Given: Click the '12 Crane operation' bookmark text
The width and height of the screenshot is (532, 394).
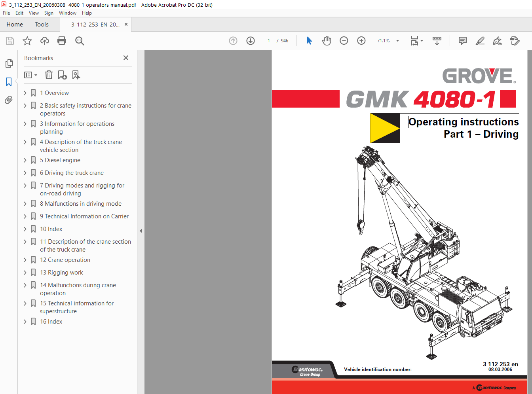Looking at the screenshot, I should [x=65, y=260].
